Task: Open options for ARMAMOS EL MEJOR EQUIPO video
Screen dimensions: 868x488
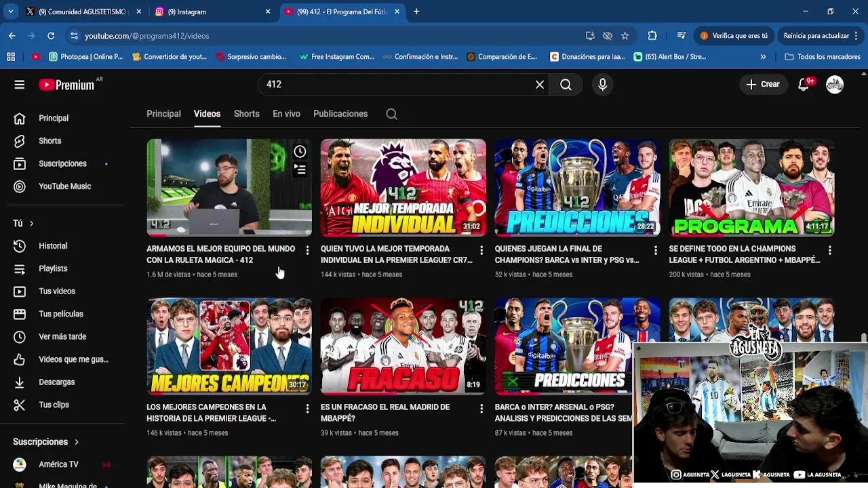Action: click(307, 251)
